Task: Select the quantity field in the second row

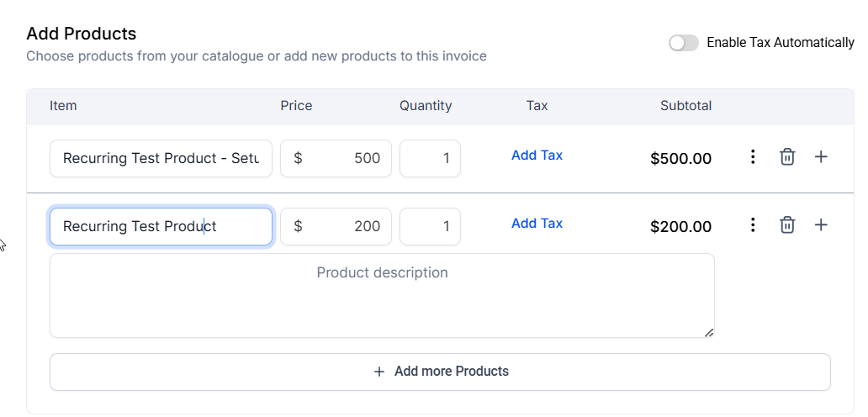Action: (x=430, y=227)
